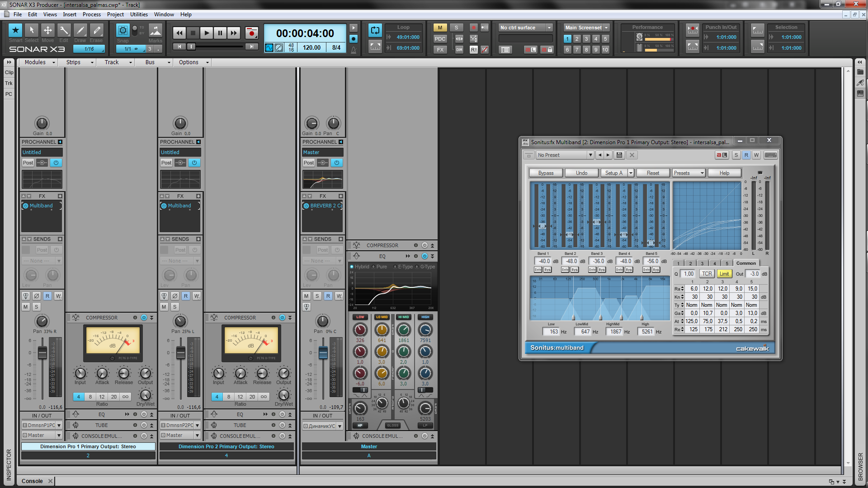Image resolution: width=868 pixels, height=488 pixels.
Task: Select screenset number 5
Action: [605, 39]
